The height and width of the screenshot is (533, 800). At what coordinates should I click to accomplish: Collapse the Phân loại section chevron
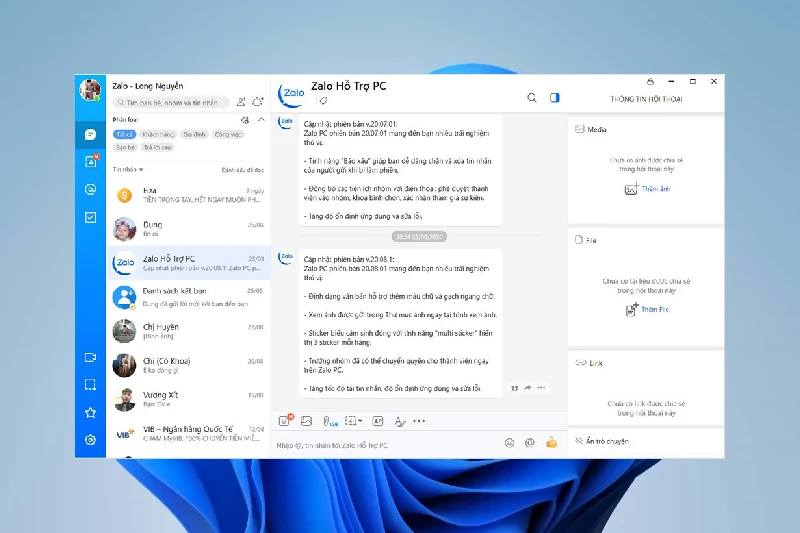261,120
